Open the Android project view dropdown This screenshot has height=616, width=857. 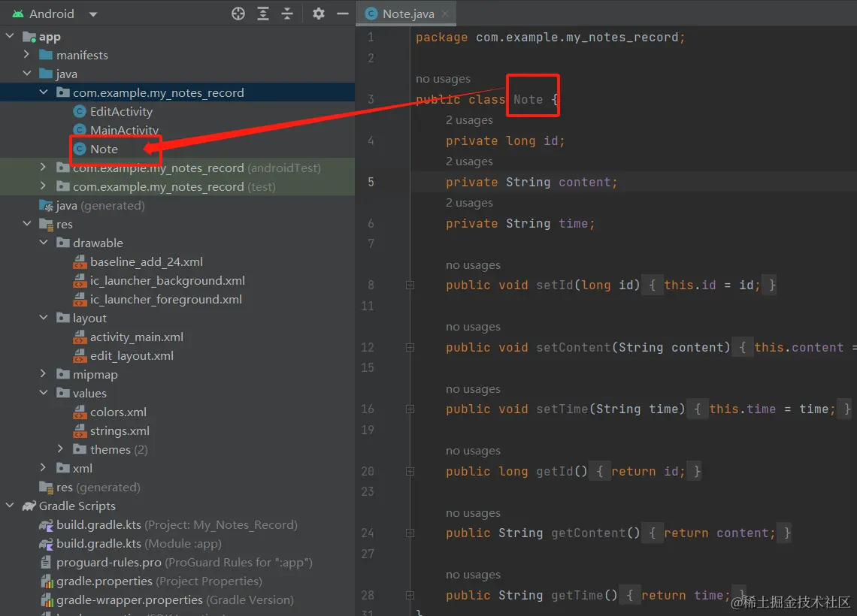coord(93,14)
